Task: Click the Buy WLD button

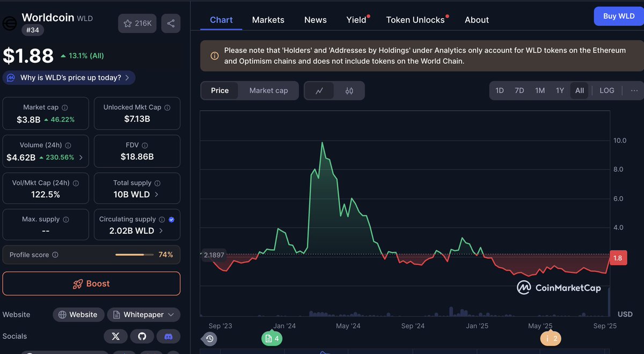Action: (619, 16)
